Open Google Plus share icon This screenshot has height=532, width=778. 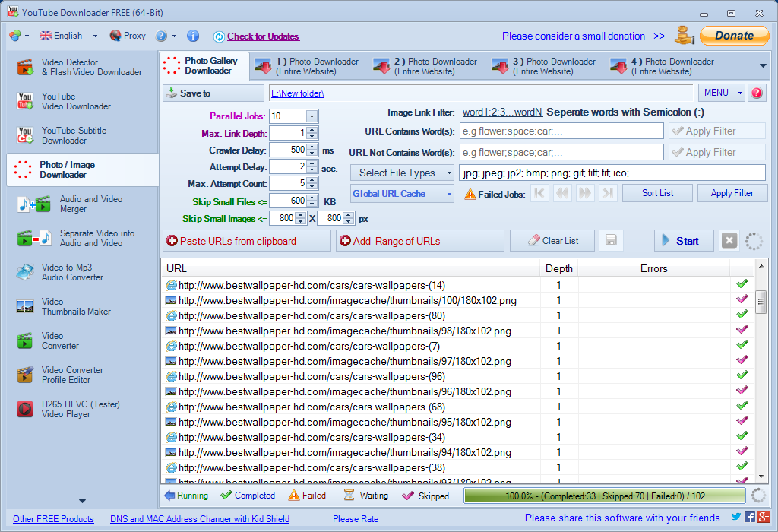click(x=764, y=517)
